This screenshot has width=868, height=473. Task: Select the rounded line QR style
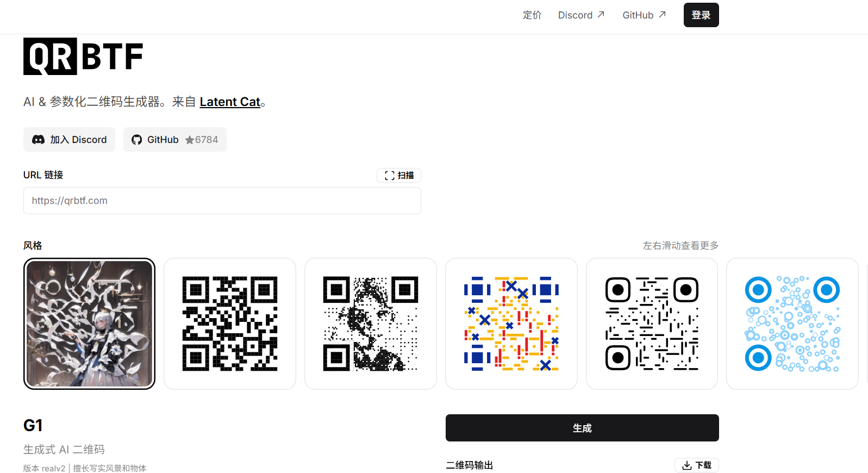pyautogui.click(x=652, y=323)
